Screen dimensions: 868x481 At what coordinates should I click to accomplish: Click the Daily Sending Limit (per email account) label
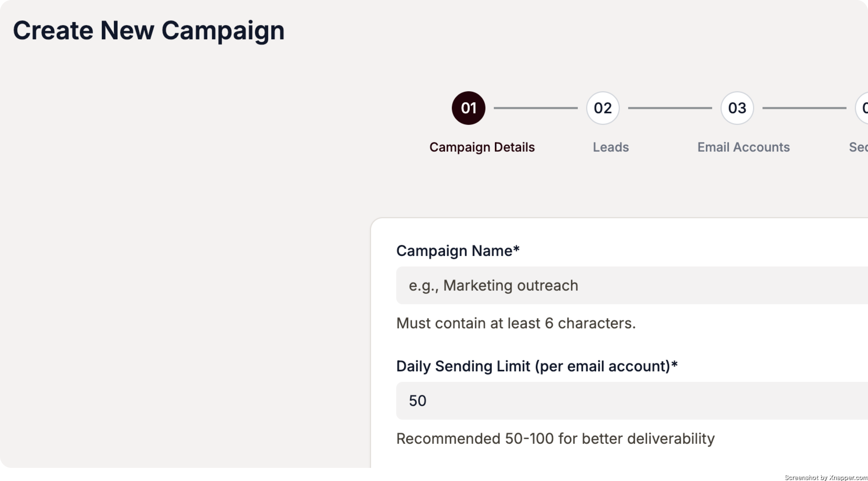click(x=536, y=366)
